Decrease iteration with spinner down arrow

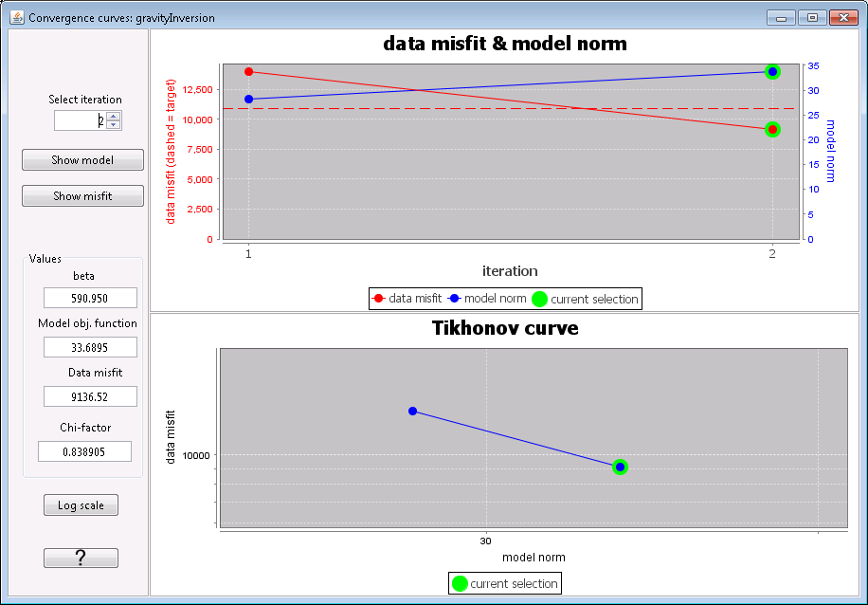coord(114,124)
